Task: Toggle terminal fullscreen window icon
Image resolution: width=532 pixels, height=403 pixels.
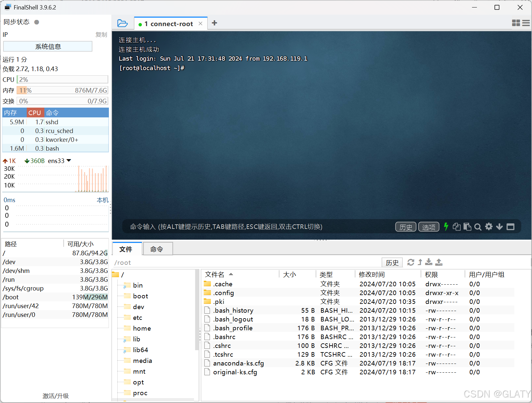Action: tap(510, 227)
